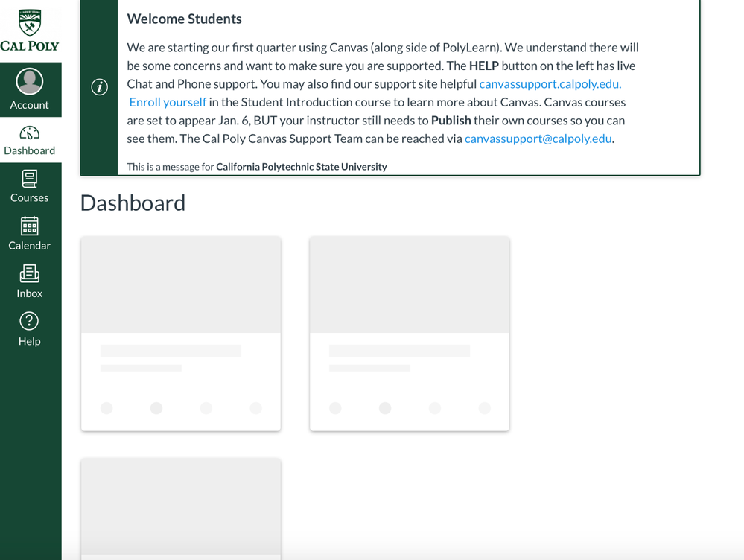Viewport: 744px width, 560px height.
Task: Open the Calendar icon
Action: (30, 226)
